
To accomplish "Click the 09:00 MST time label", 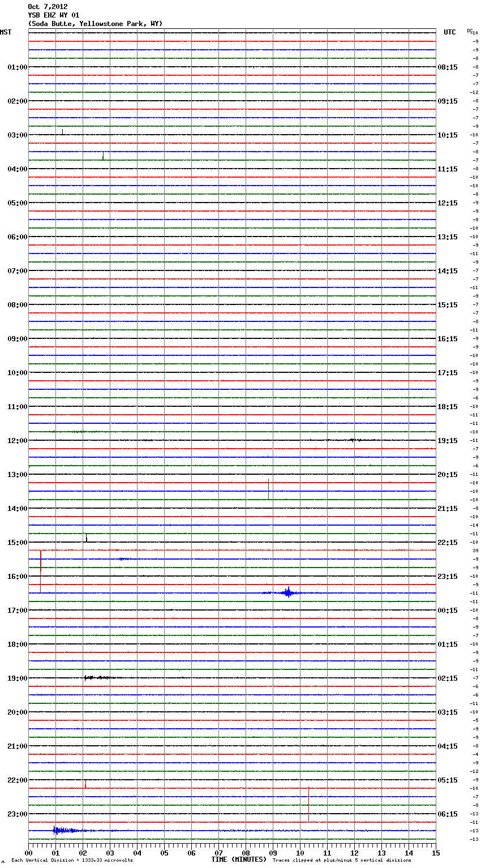I will (18, 338).
